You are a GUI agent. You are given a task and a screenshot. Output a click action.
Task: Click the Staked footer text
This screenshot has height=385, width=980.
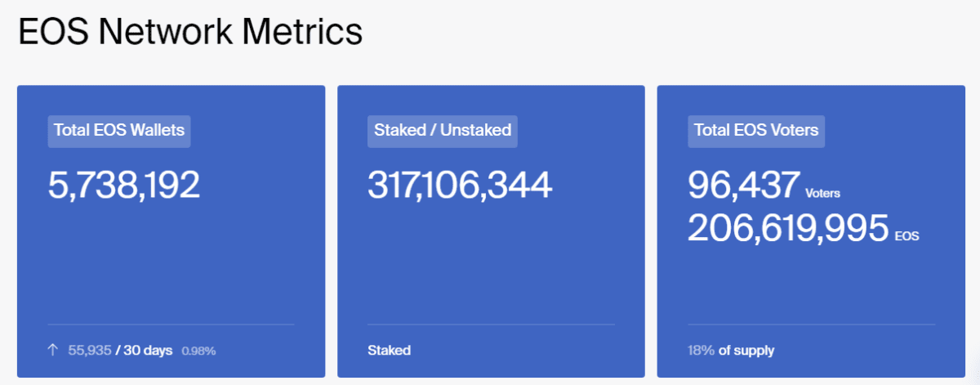coord(390,351)
